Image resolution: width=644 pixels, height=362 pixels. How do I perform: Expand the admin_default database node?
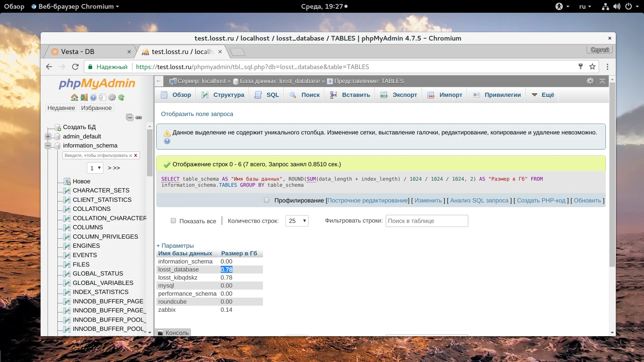tap(48, 136)
